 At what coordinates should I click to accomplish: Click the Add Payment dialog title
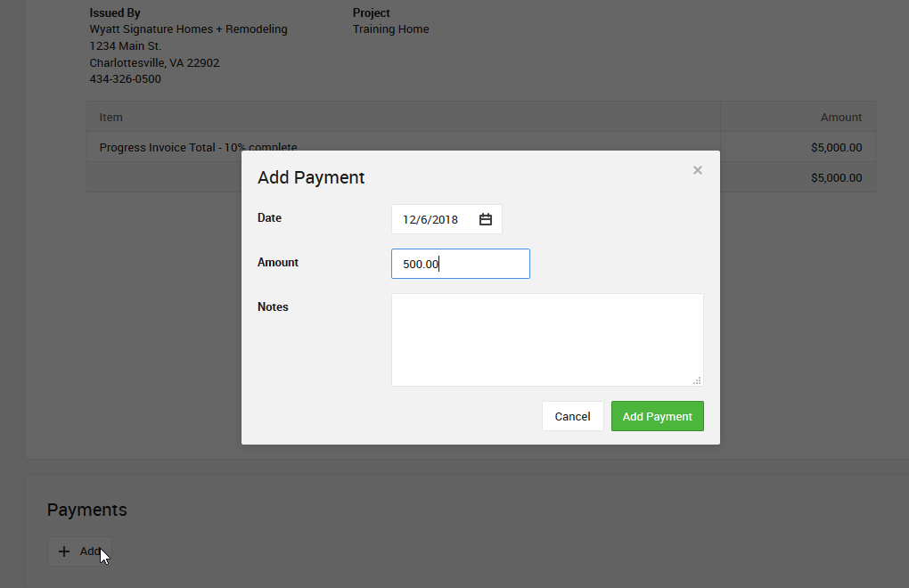coord(311,177)
